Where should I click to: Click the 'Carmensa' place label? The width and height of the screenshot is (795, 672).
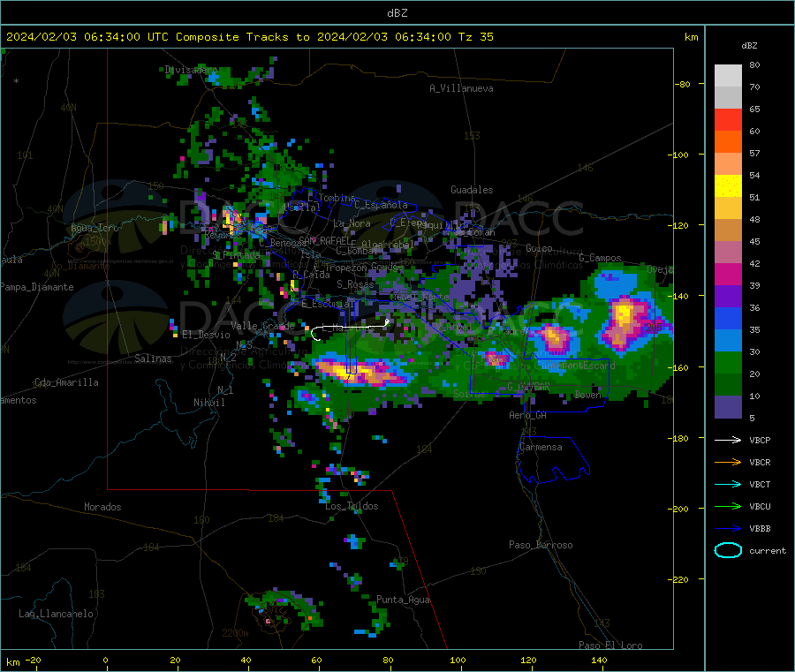coord(541,447)
